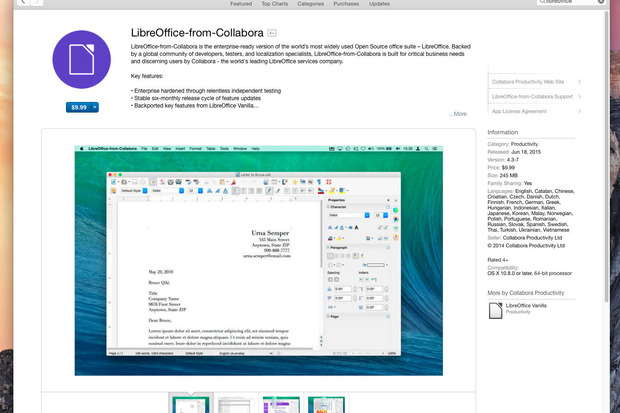The image size is (620, 413).
Task: Click the 'Price: $9.99' info entry
Action: (x=501, y=168)
